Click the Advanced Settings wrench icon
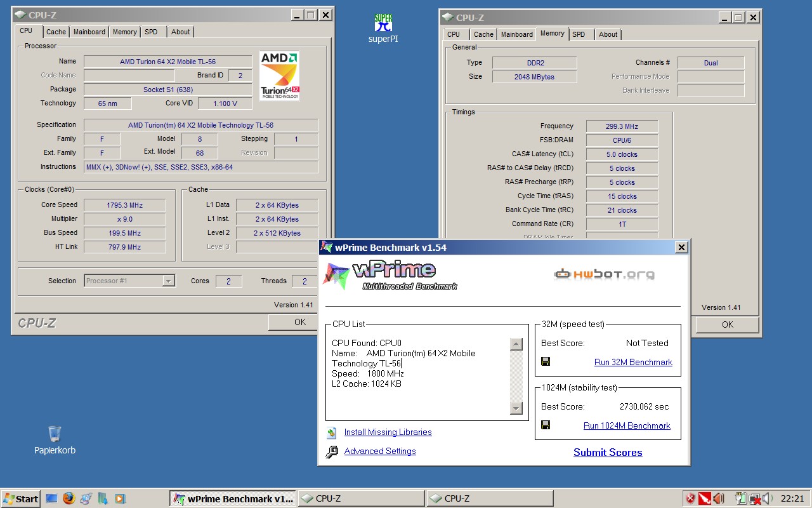The width and height of the screenshot is (812, 508). pos(332,451)
